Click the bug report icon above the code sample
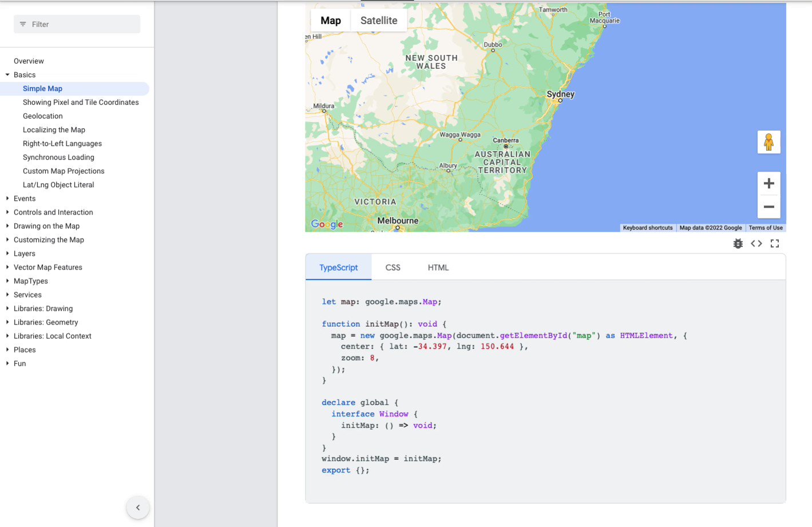 [x=738, y=243]
